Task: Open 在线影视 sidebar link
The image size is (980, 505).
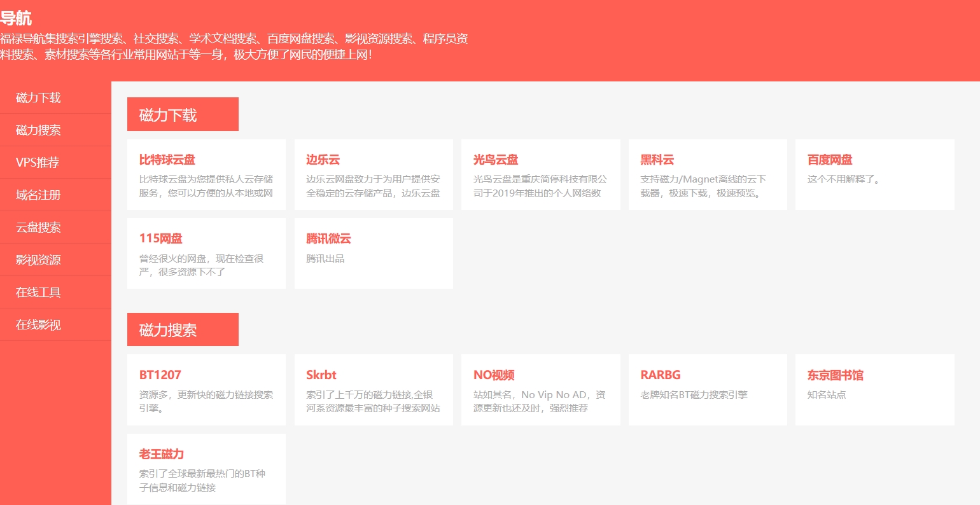Action: click(x=55, y=325)
